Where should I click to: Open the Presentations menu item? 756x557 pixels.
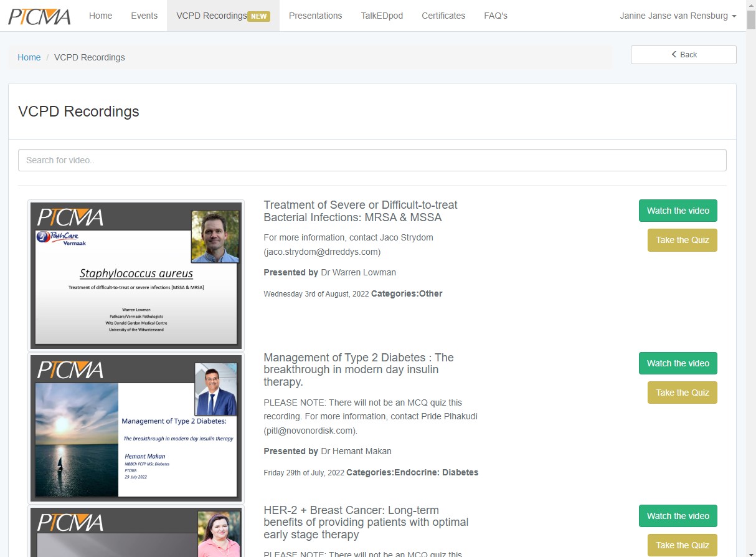click(316, 16)
